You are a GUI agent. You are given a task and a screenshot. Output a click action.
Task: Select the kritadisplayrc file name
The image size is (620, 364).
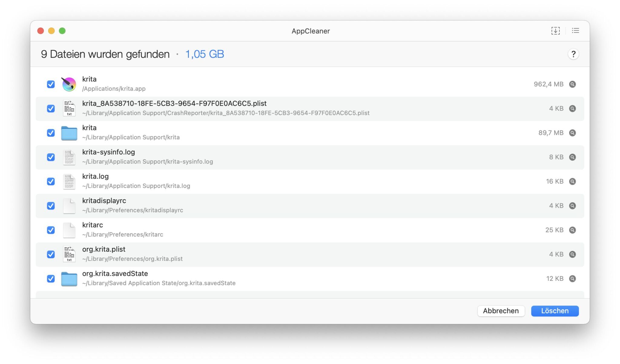104,201
